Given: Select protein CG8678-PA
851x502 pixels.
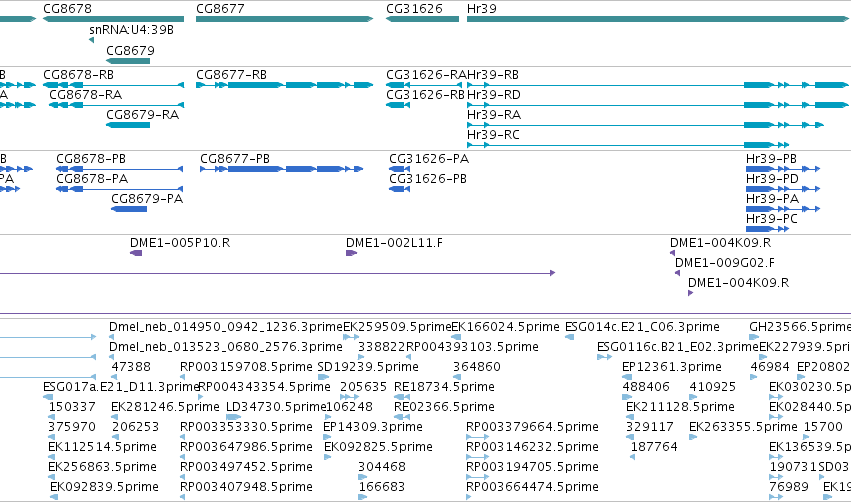Looking at the screenshot, I should click(x=92, y=179).
